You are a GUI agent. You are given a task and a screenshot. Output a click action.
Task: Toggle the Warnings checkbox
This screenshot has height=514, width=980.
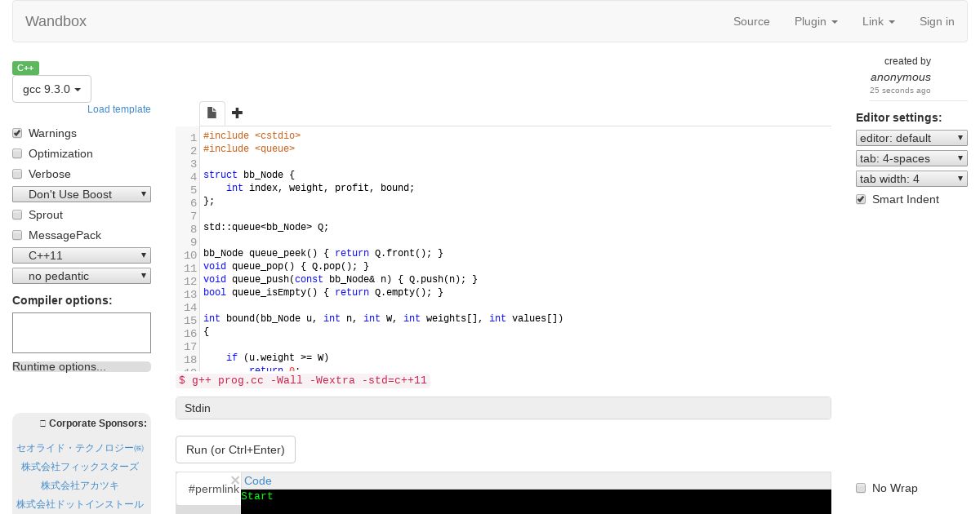(x=17, y=133)
